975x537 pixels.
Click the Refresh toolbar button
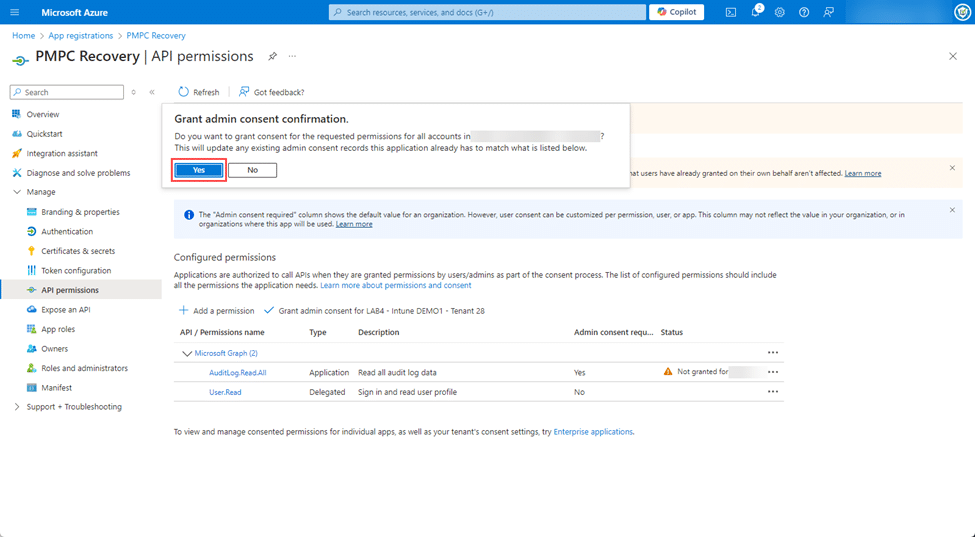click(198, 92)
